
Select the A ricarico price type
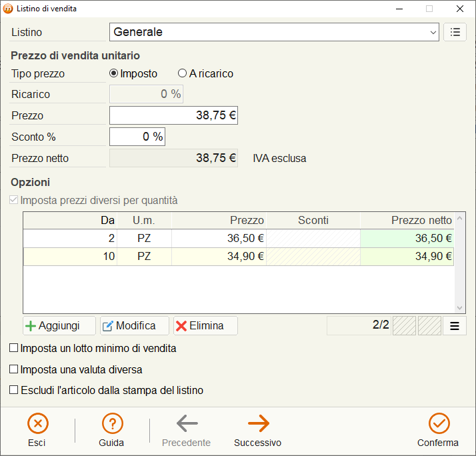182,73
